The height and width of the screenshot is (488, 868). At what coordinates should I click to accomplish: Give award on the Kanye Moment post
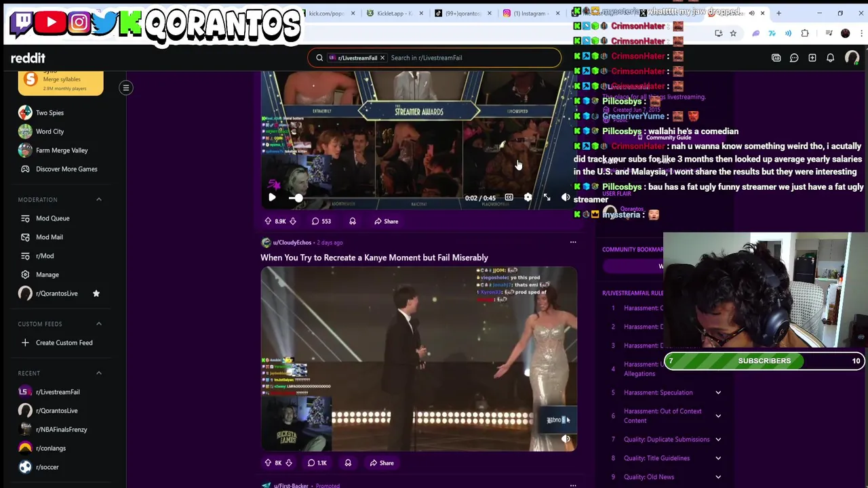coord(348,463)
